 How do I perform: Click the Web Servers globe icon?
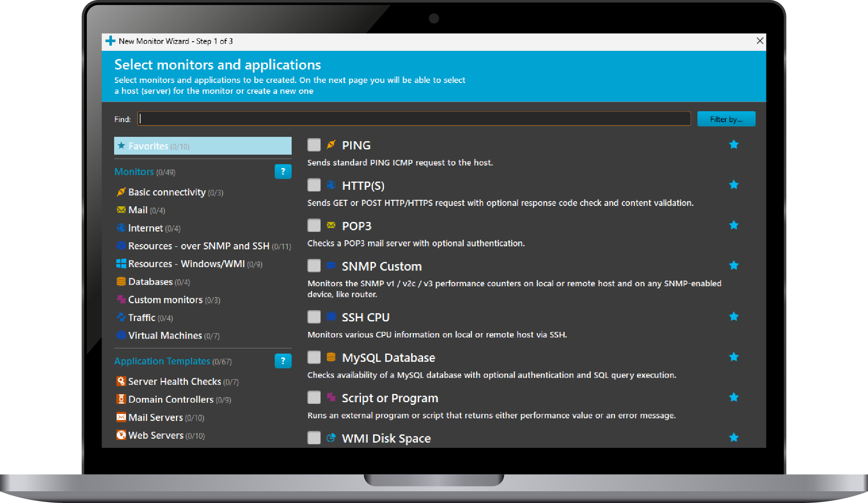click(121, 435)
